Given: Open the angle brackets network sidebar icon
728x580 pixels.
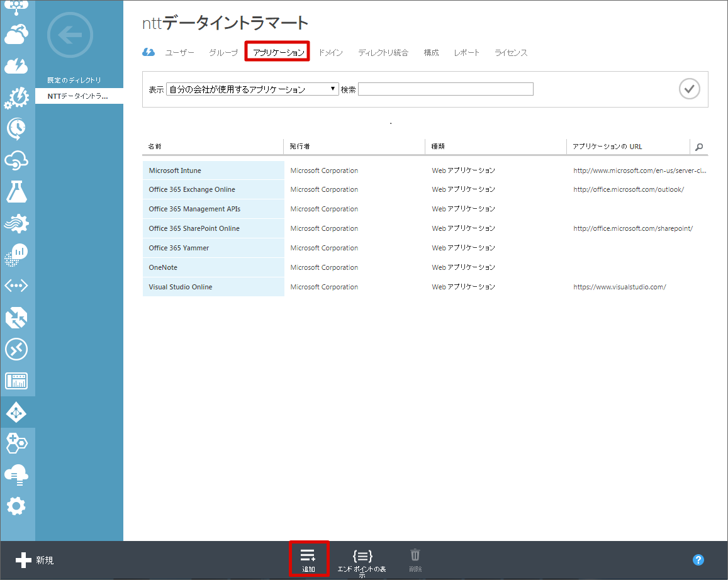Looking at the screenshot, I should [x=16, y=286].
